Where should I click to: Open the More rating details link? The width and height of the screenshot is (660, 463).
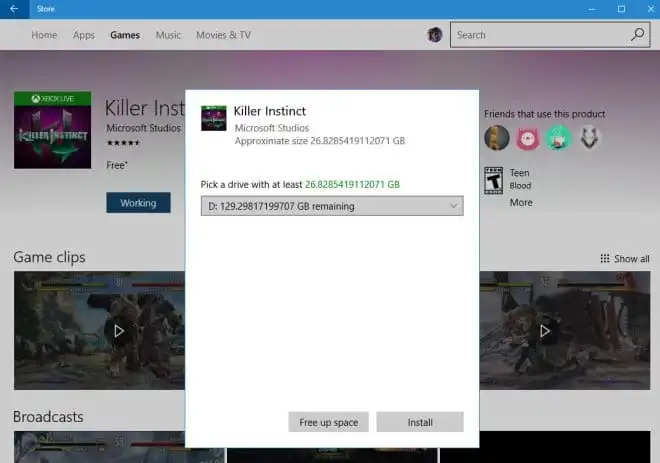[x=521, y=202]
